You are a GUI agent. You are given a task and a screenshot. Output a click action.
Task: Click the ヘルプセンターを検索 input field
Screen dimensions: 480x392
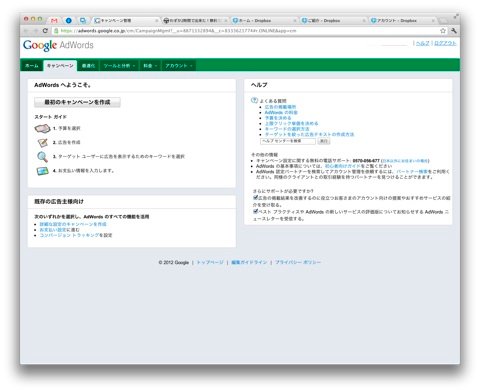[x=288, y=141]
